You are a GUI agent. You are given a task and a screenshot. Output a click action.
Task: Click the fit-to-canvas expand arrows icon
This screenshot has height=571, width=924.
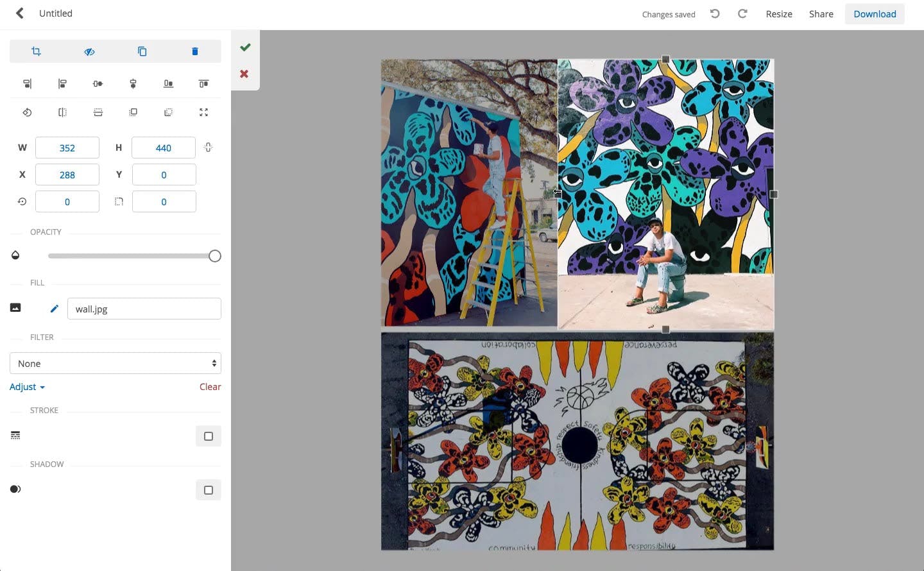coord(203,112)
